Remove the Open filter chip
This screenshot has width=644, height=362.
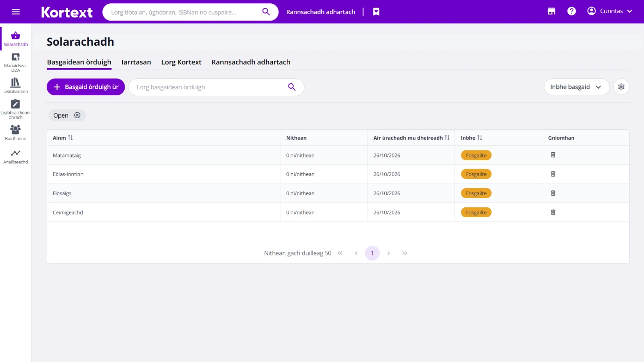point(78,115)
